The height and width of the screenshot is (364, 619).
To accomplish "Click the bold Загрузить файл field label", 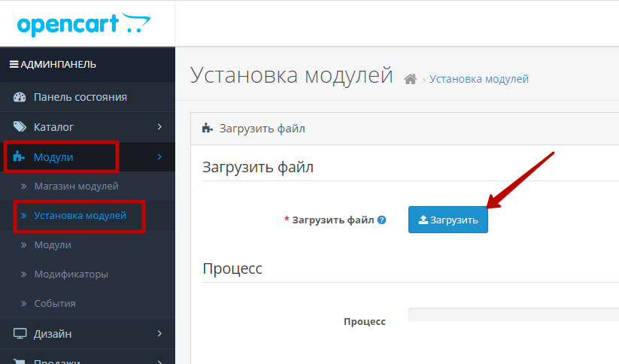I will [x=332, y=220].
